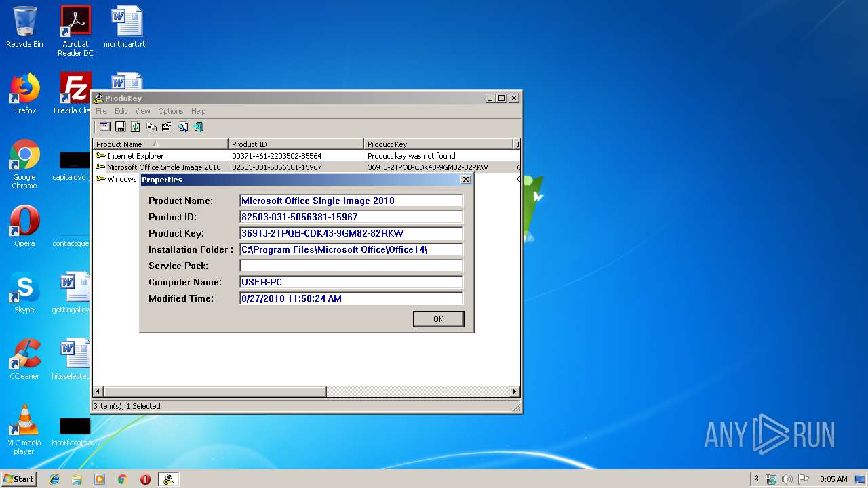The height and width of the screenshot is (488, 868).
Task: Open Windows Media Player from the taskbar
Action: [x=100, y=479]
